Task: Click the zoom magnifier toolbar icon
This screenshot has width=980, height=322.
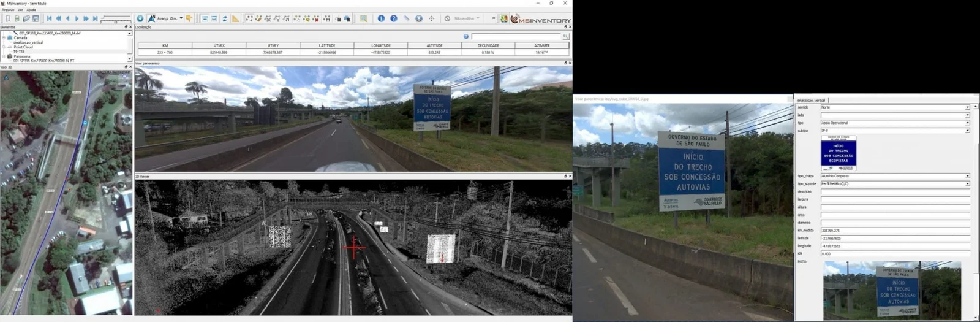Action: pyautogui.click(x=364, y=18)
